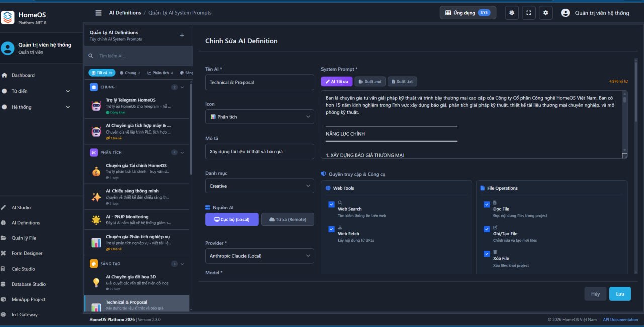Click the Mô tả input field
Viewport: 644px width, 327px height.
tap(260, 151)
